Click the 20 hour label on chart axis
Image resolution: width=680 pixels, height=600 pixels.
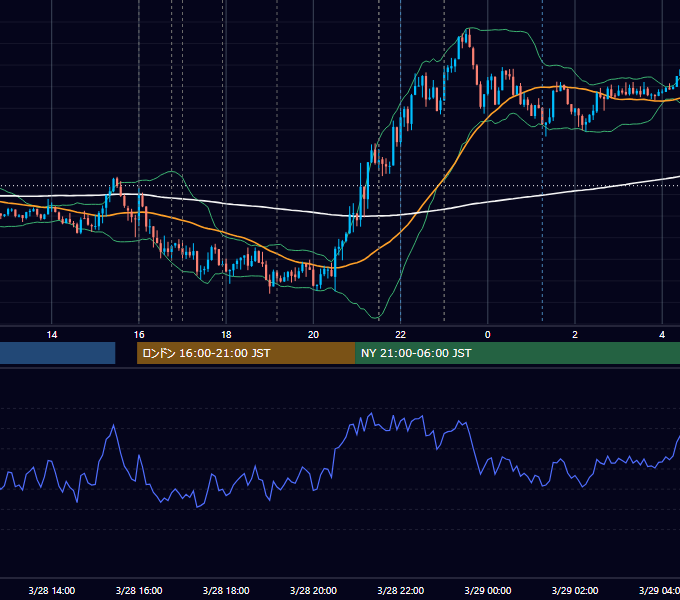313,335
